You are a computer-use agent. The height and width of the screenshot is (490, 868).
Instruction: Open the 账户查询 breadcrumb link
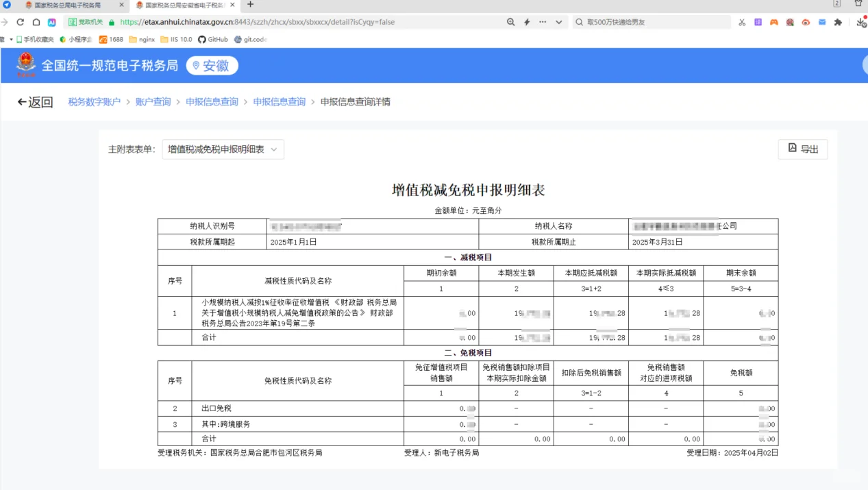pos(152,101)
